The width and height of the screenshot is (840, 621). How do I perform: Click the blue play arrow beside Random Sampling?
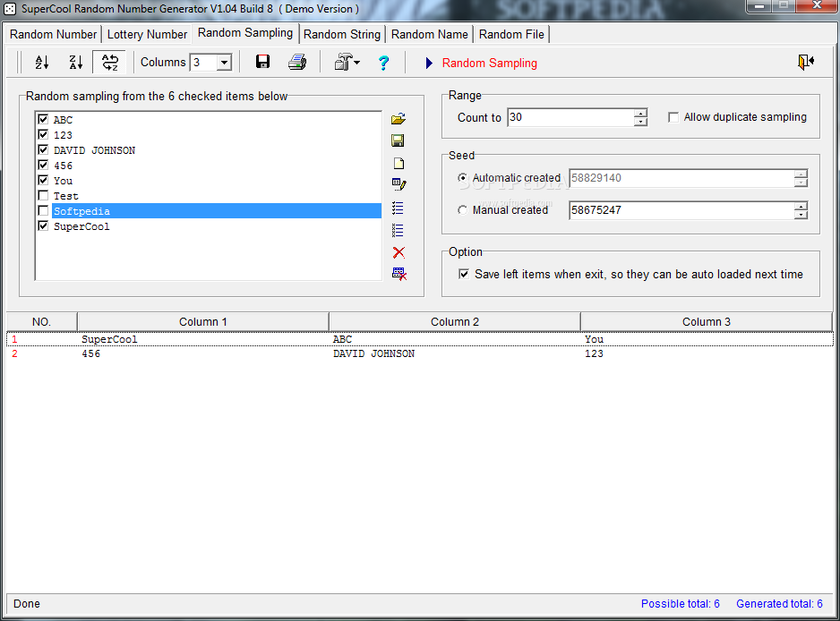[x=429, y=64]
